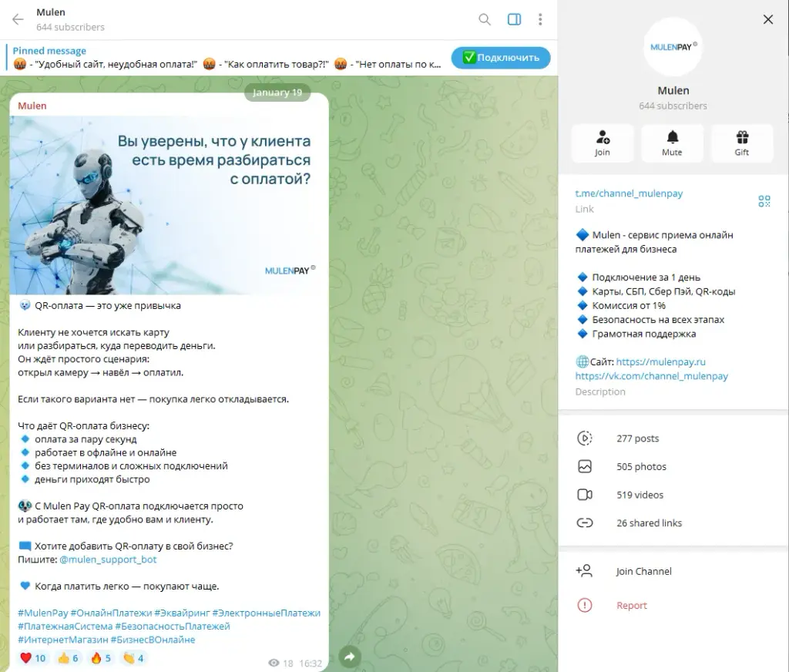Open the https://mulenpay.ru site link
Image resolution: width=789 pixels, height=672 pixels.
point(660,362)
